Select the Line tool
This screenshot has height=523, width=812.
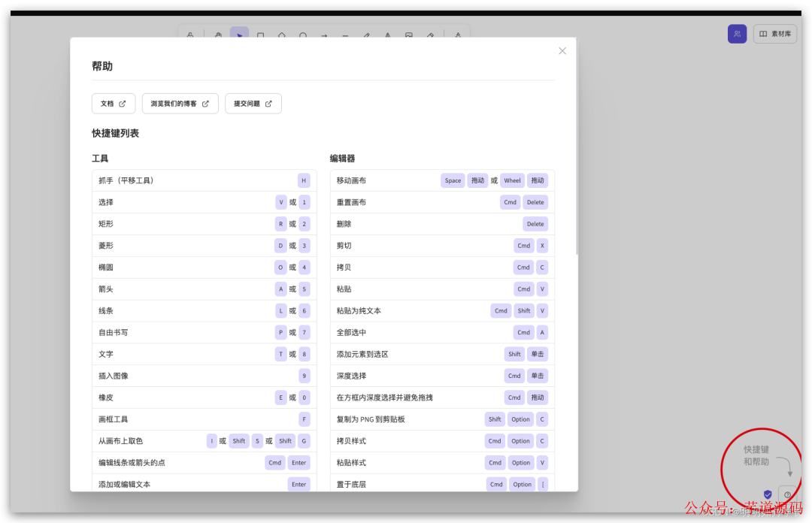[x=346, y=34]
